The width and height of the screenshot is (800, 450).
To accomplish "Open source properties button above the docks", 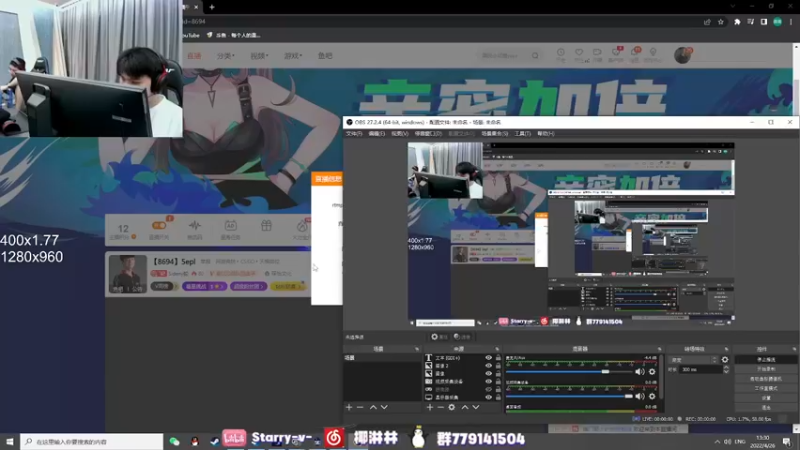I will [x=439, y=337].
